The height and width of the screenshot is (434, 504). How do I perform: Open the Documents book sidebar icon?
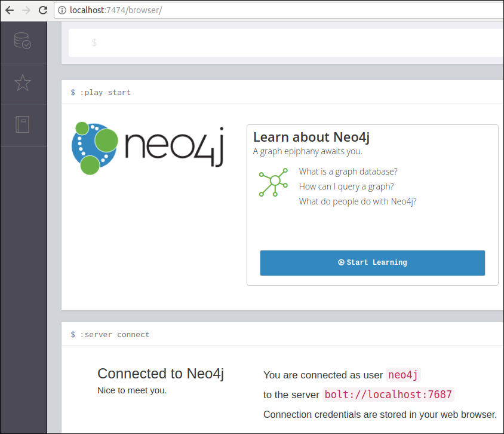[x=23, y=124]
